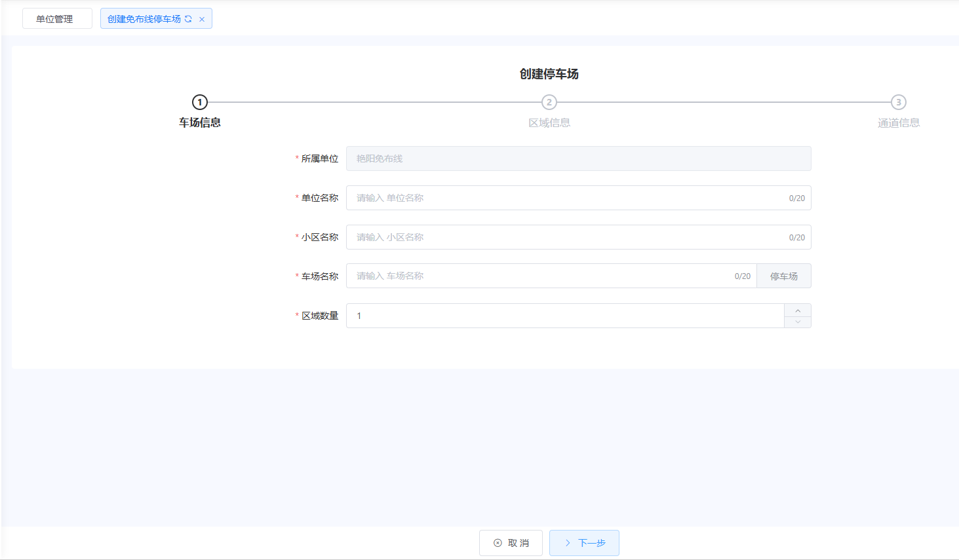Click the 创建停车场 heading

549,74
